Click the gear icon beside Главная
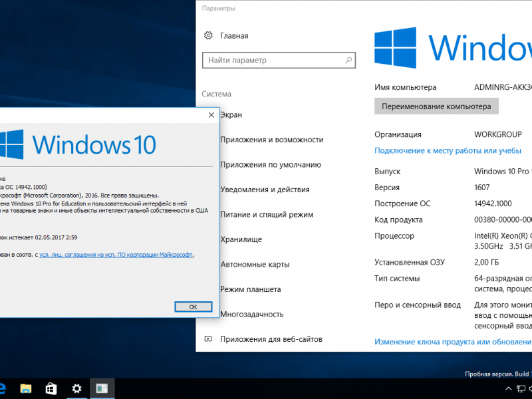532x399 pixels. [208, 35]
